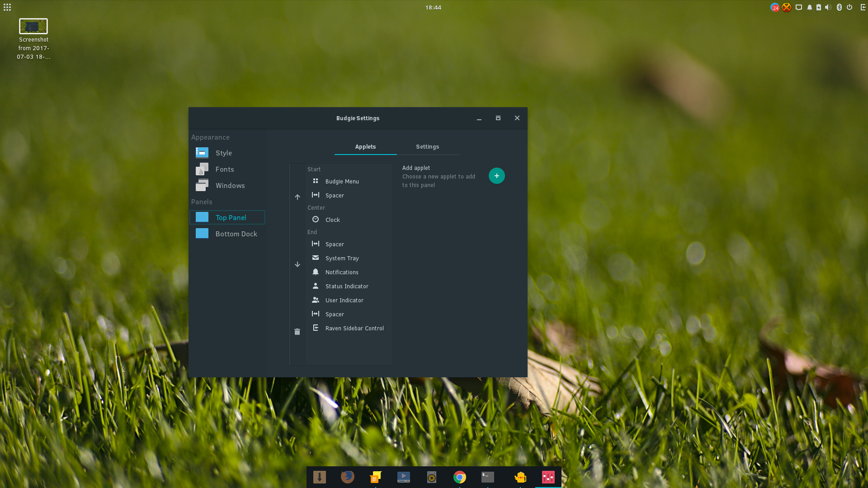The width and height of the screenshot is (868, 488).
Task: Move selected applet down with arrow
Action: pyautogui.click(x=297, y=264)
